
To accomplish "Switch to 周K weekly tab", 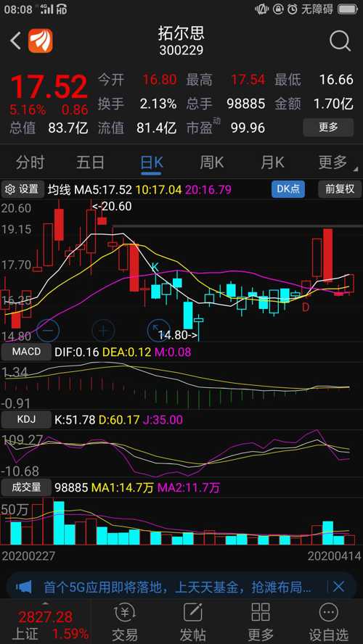I will [212, 162].
